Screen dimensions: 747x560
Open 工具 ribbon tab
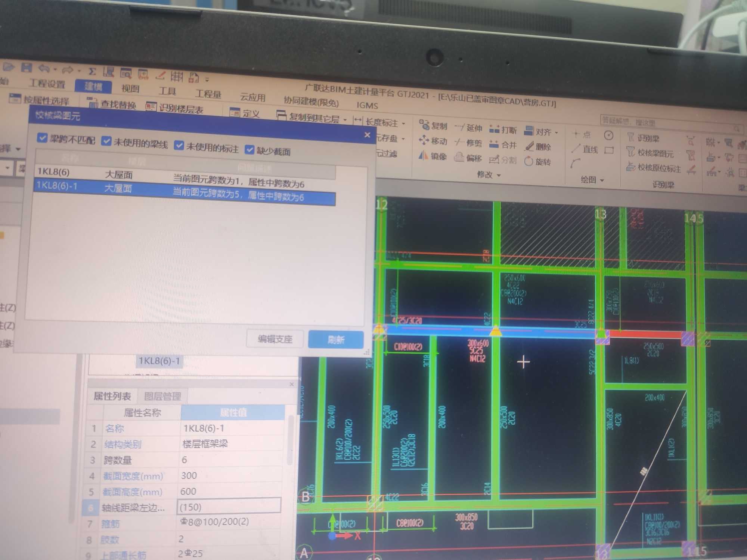[x=167, y=91]
